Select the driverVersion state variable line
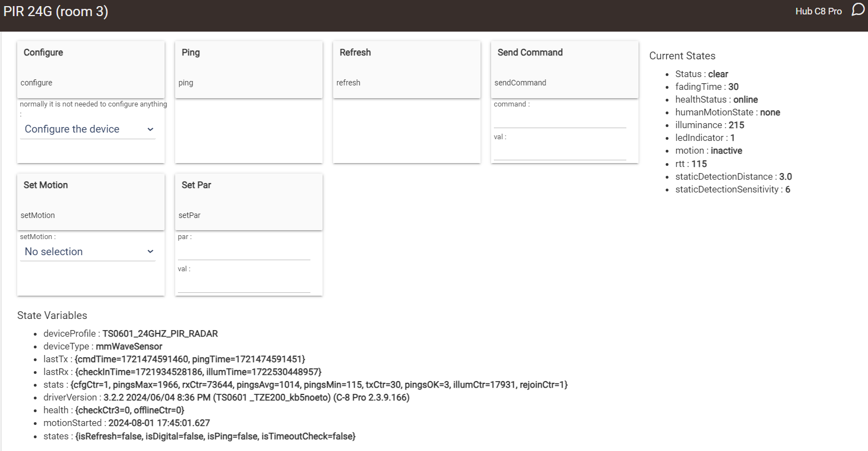Screen dimensions: 868x451 (x=226, y=397)
